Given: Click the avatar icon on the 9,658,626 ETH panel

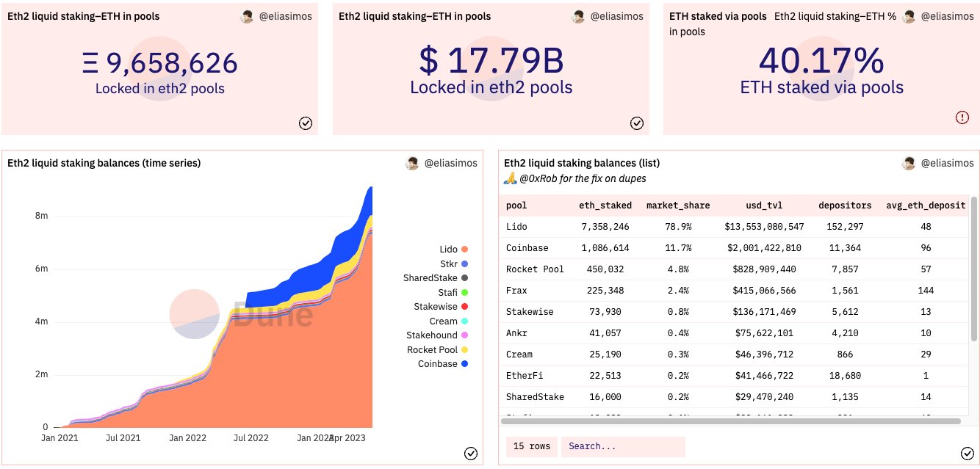Looking at the screenshot, I should coord(248,16).
